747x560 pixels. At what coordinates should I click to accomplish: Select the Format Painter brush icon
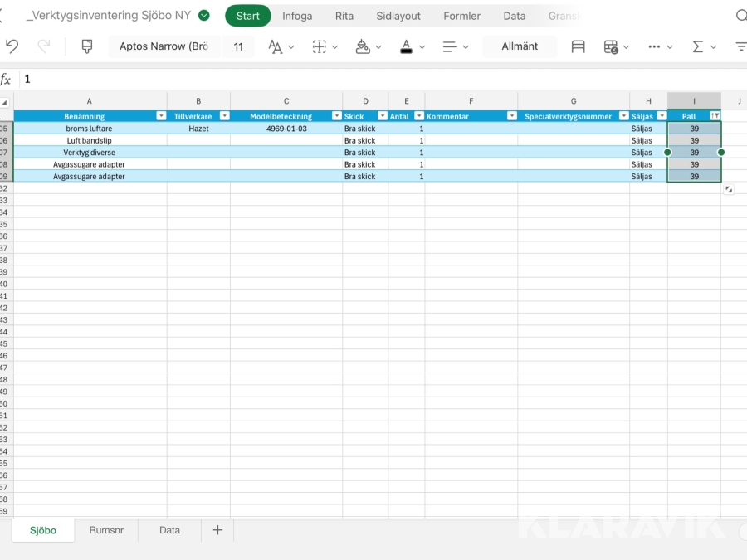click(x=87, y=46)
